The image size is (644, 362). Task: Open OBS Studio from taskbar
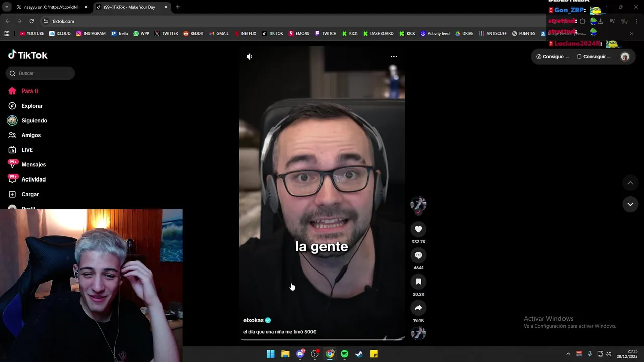click(x=315, y=354)
